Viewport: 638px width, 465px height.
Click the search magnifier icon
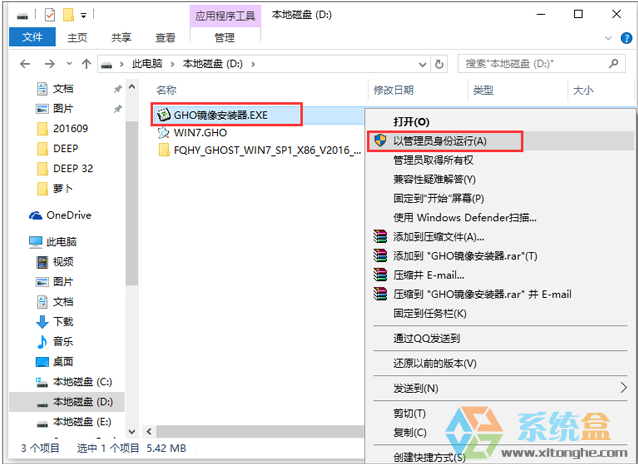coord(613,63)
